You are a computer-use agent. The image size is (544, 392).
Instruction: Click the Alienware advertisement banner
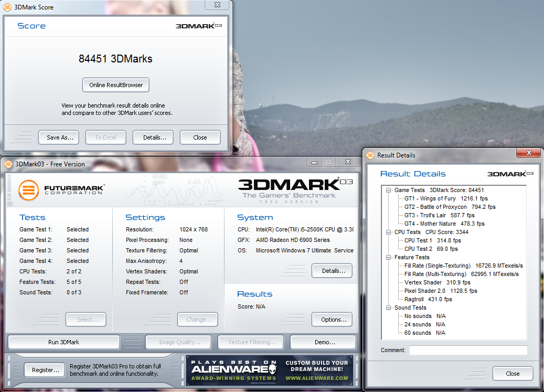coord(270,370)
